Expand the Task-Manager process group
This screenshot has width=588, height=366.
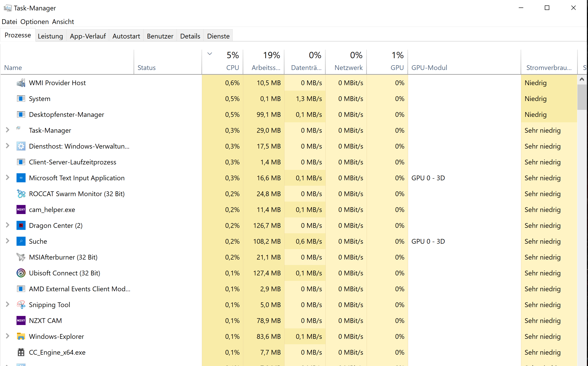(7, 130)
